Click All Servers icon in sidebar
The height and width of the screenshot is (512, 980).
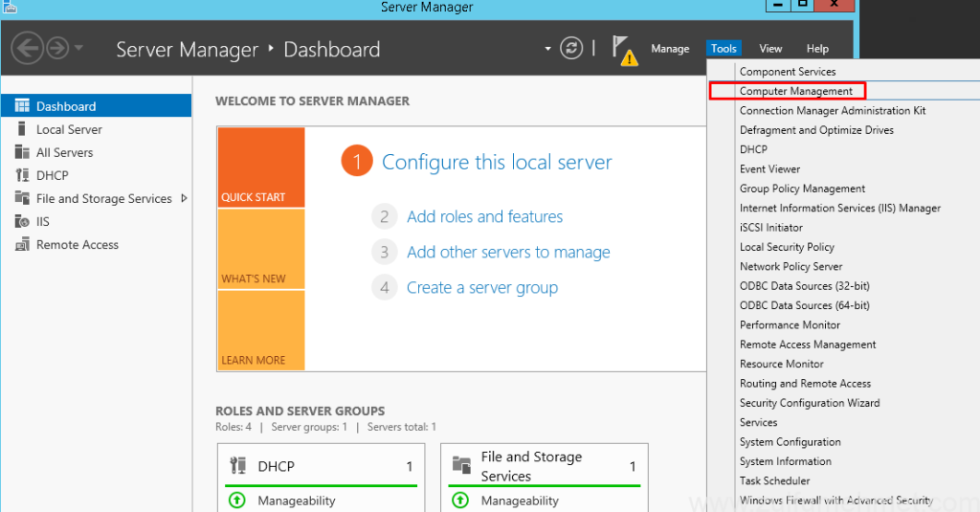tap(22, 152)
